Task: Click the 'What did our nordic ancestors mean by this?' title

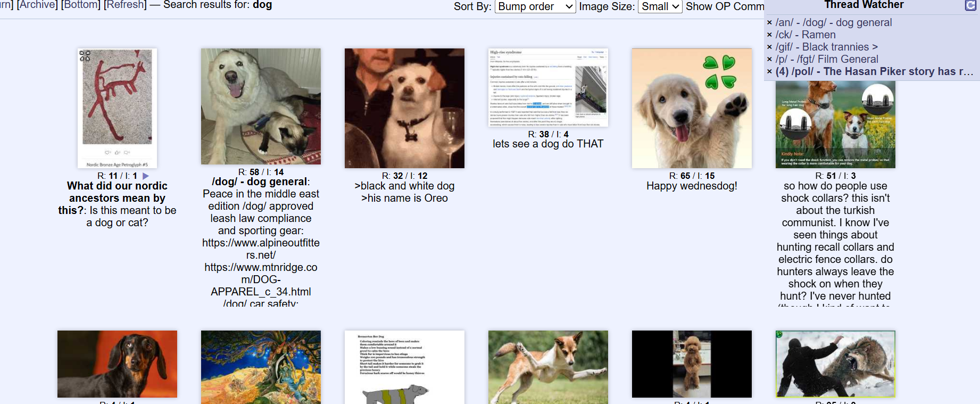Action: pos(117,198)
